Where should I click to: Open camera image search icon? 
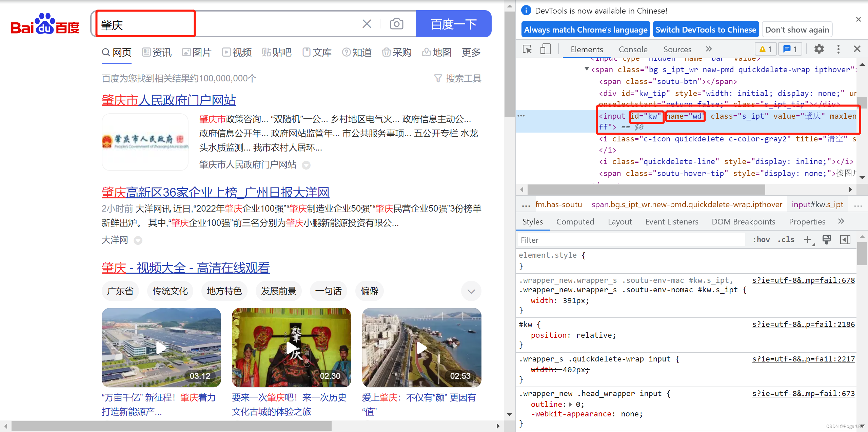point(396,24)
